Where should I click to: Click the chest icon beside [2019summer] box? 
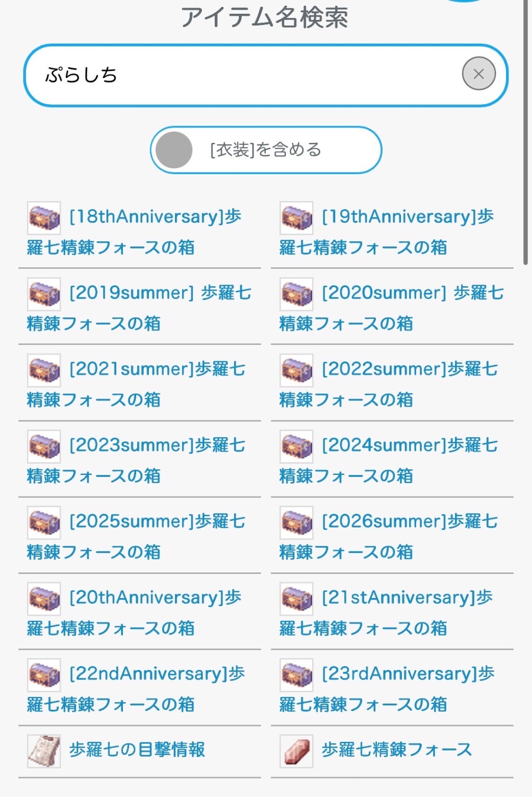[x=44, y=294]
